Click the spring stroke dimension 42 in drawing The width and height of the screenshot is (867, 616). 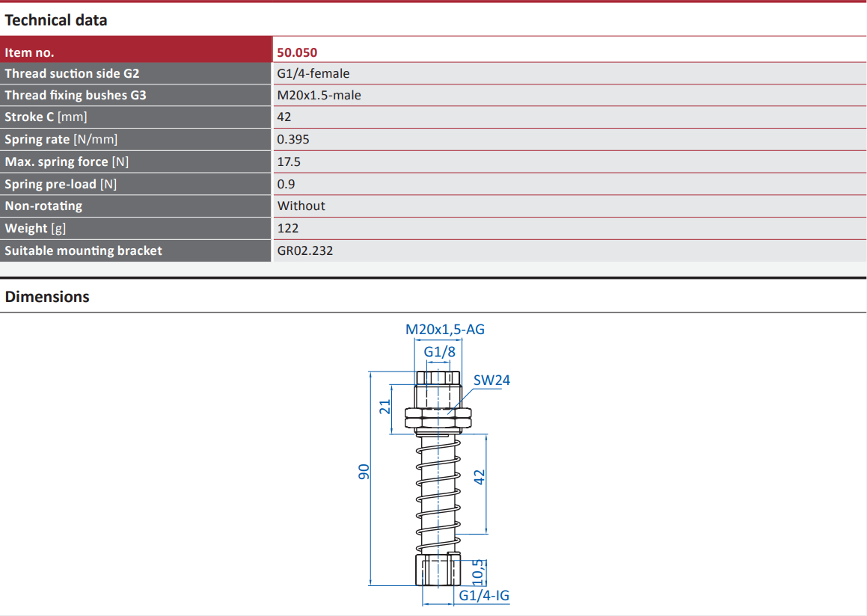480,478
